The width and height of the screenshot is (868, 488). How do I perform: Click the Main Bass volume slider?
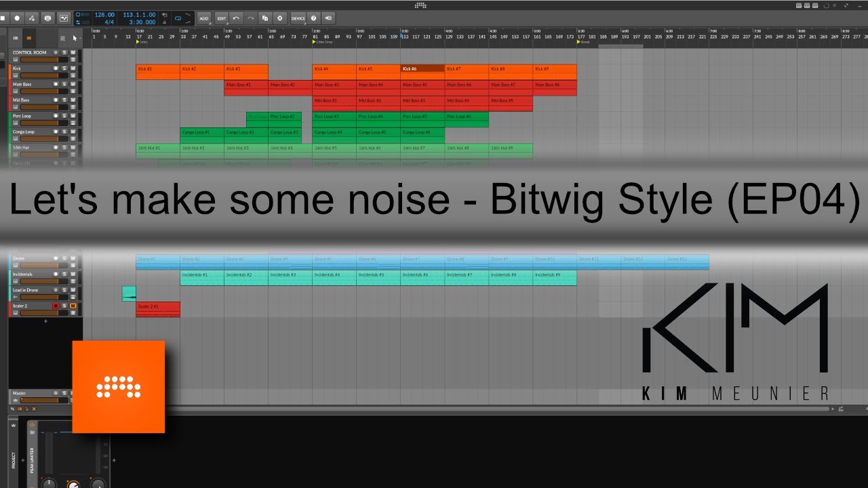pos(44,91)
